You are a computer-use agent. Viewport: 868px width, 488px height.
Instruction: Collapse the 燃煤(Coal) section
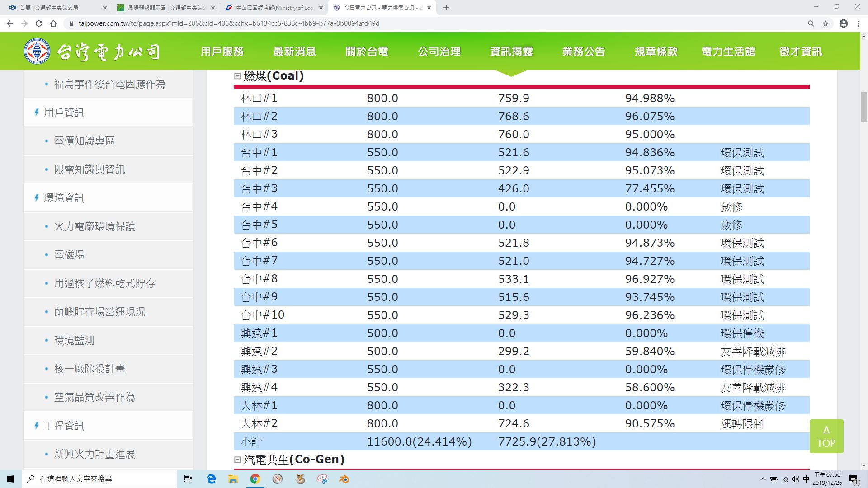(x=237, y=76)
